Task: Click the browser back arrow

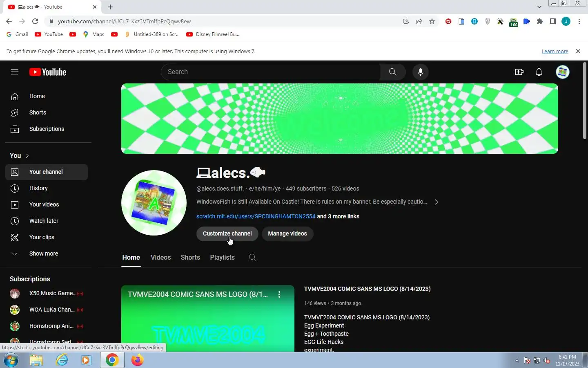Action: (x=9, y=21)
